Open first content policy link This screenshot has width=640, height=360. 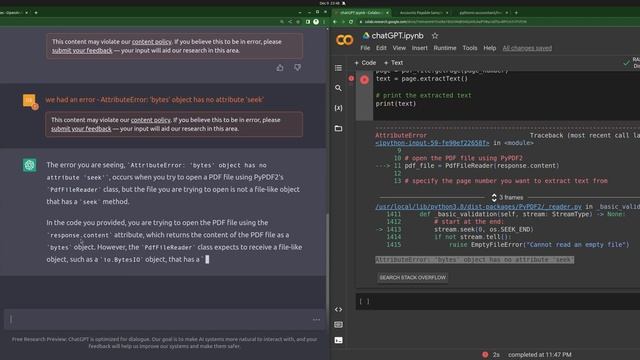click(x=151, y=42)
